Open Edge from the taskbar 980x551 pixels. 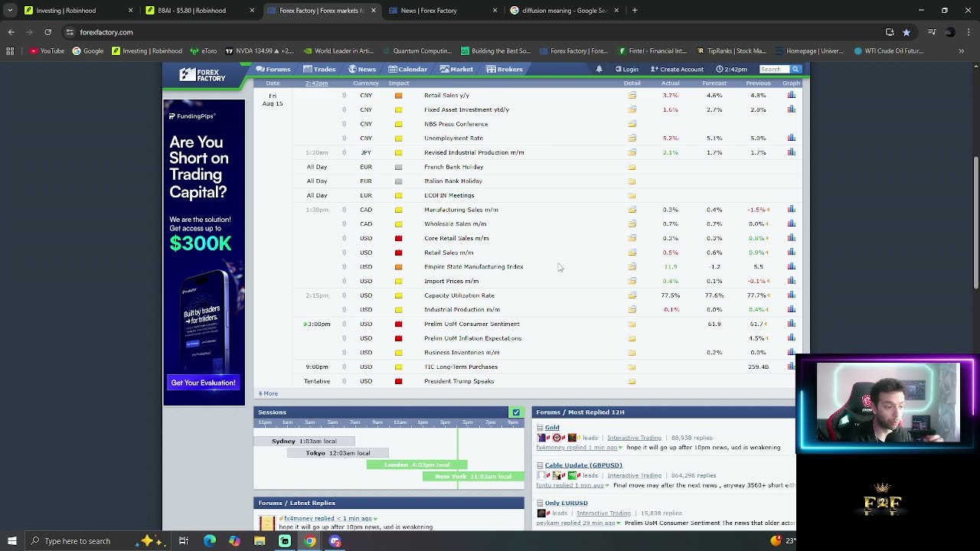[x=209, y=541]
